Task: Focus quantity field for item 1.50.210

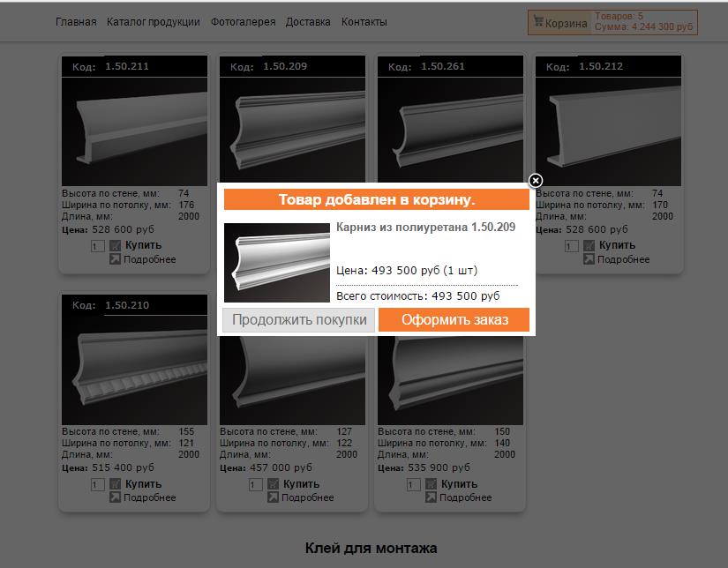Action: (97, 485)
